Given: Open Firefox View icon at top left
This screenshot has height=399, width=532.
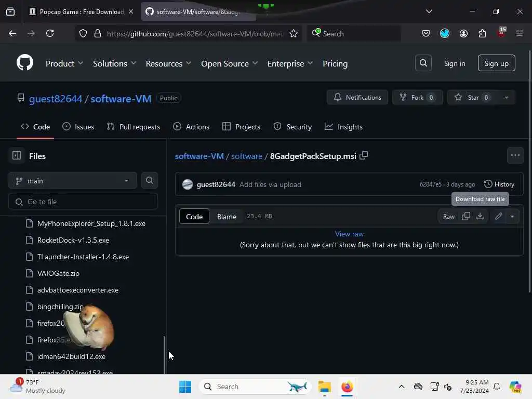Looking at the screenshot, I should (10, 11).
